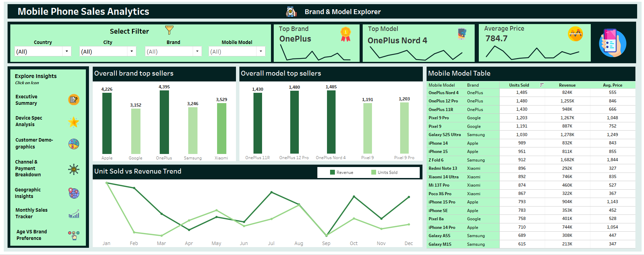Click the funnel filter icon

[x=169, y=30]
